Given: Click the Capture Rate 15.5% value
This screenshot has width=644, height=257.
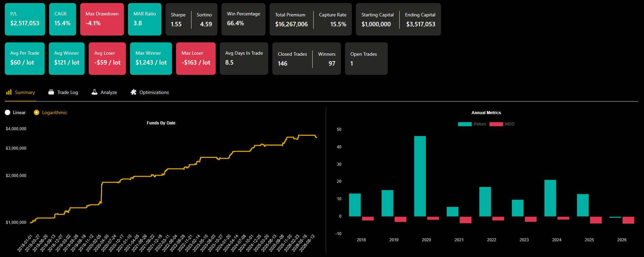Looking at the screenshot, I should point(338,24).
